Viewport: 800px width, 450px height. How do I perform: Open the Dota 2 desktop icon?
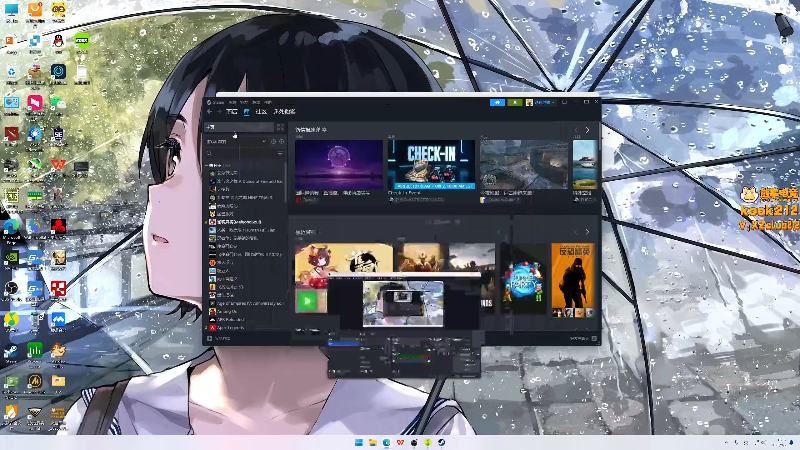click(x=11, y=137)
